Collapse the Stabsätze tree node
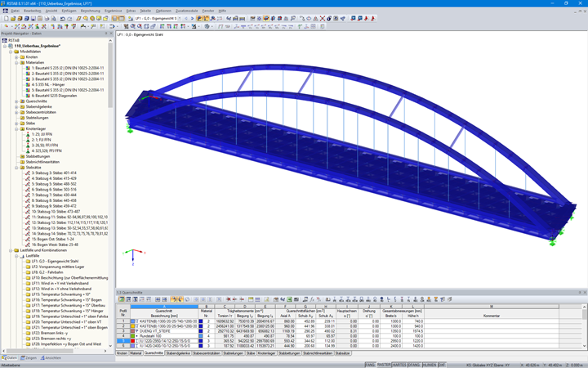Screen dimensions: 588x368 pyautogui.click(x=16, y=168)
